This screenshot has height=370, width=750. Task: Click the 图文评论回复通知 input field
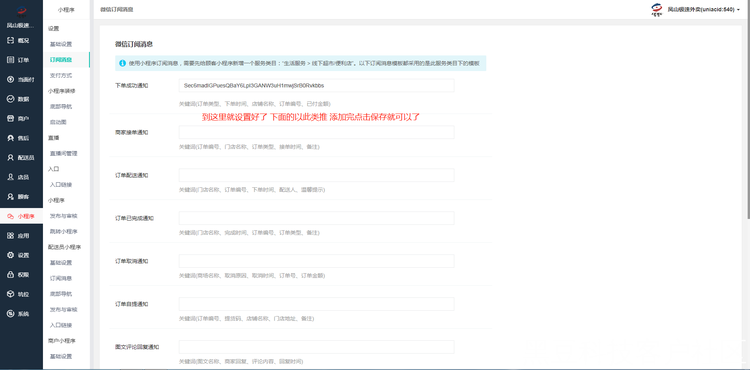tap(316, 347)
